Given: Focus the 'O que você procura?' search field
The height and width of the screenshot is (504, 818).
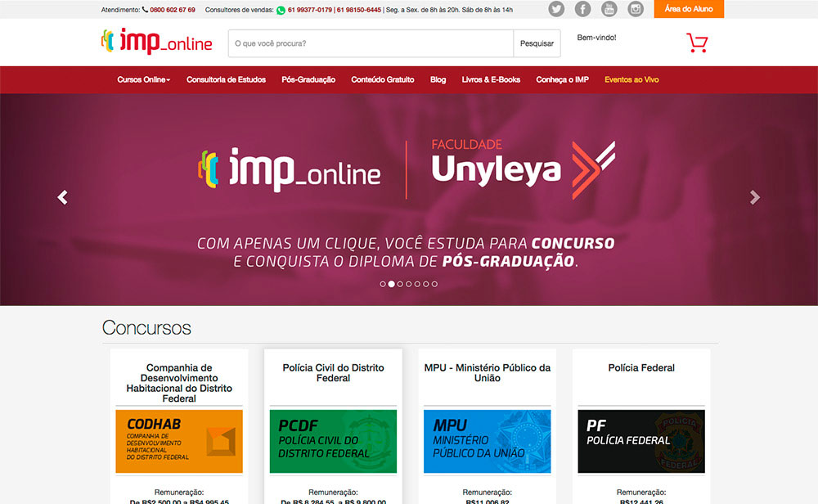Looking at the screenshot, I should tap(371, 43).
